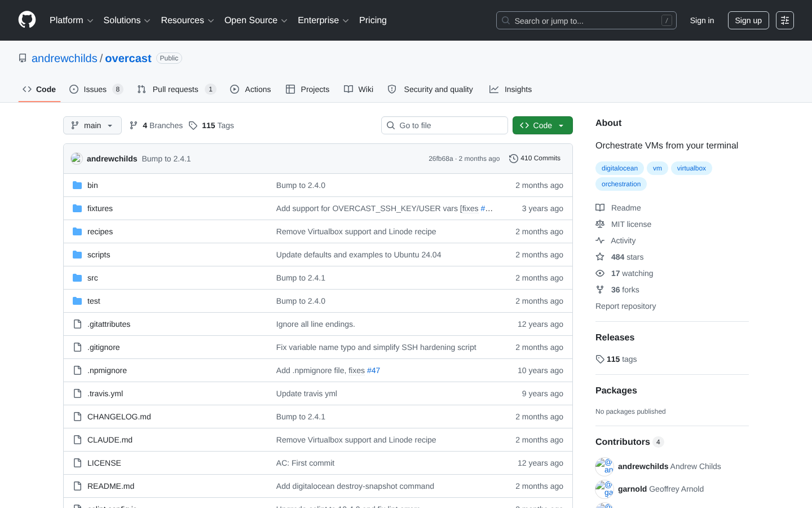Click the CHANGELOG.md file icon
The width and height of the screenshot is (812, 508).
[77, 417]
